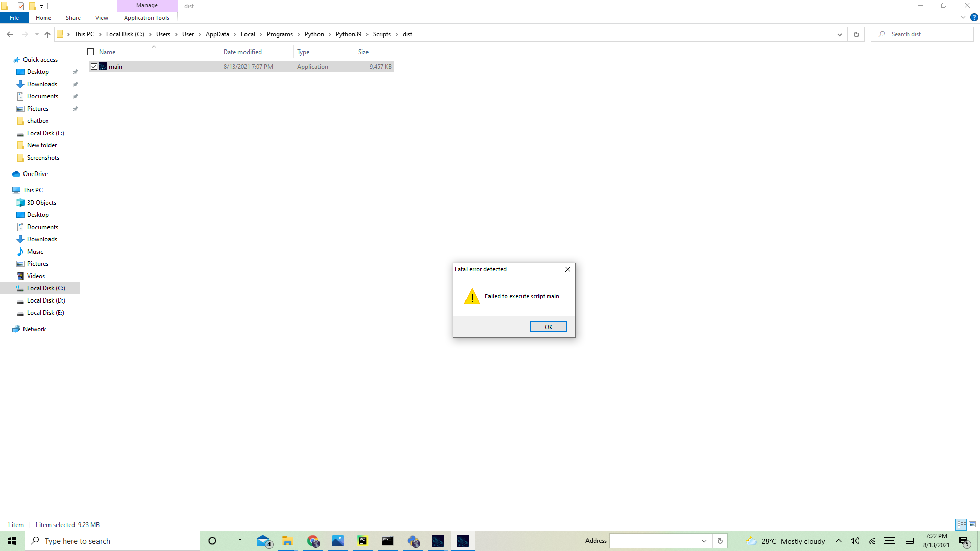
Task: Open the Help question mark icon
Action: (x=974, y=17)
